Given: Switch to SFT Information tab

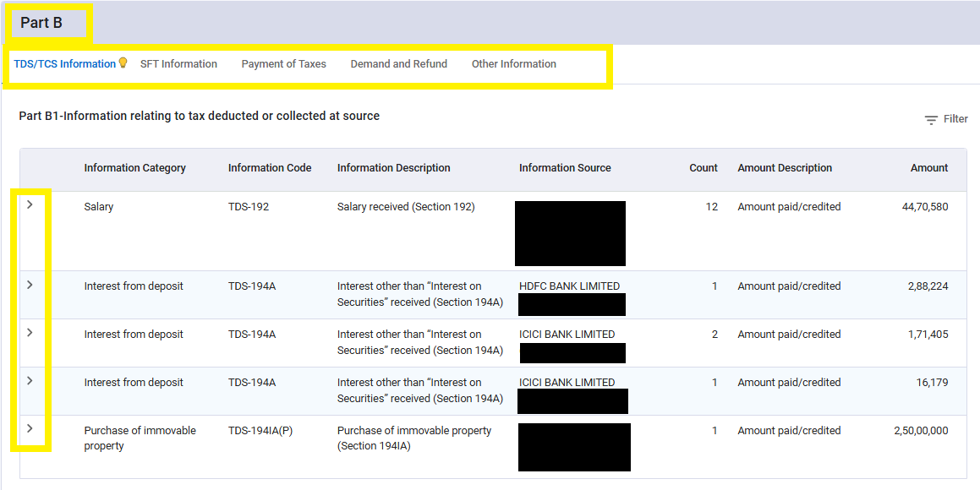Looking at the screenshot, I should click(178, 63).
